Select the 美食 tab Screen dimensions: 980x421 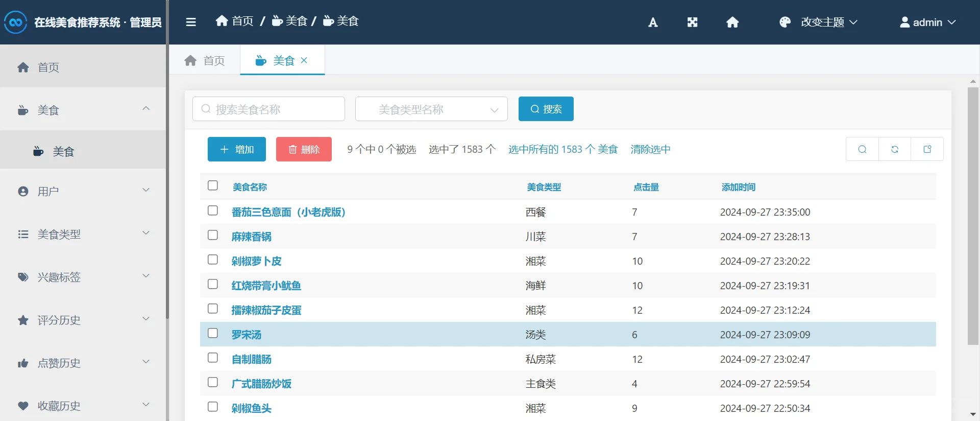pos(282,60)
